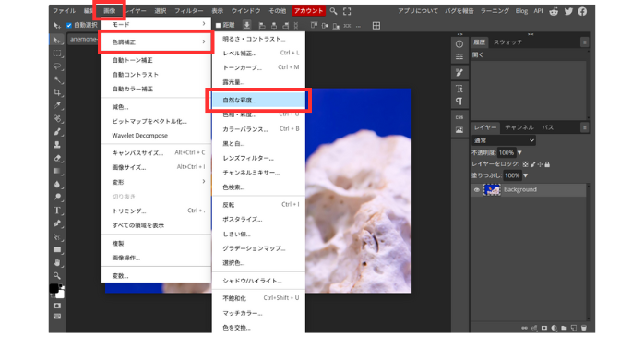Select the Path Select tool

[x=57, y=236]
